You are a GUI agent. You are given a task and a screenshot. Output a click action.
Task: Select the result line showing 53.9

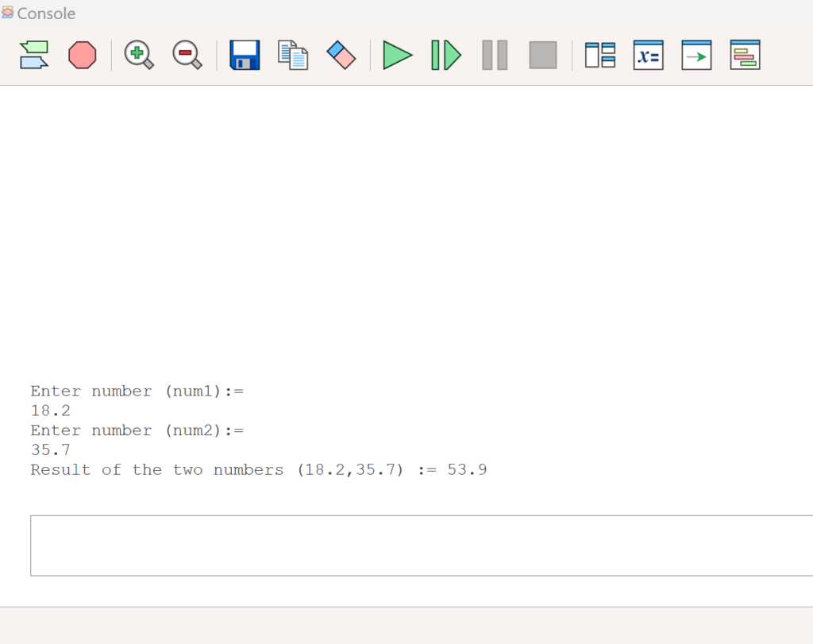(x=258, y=469)
